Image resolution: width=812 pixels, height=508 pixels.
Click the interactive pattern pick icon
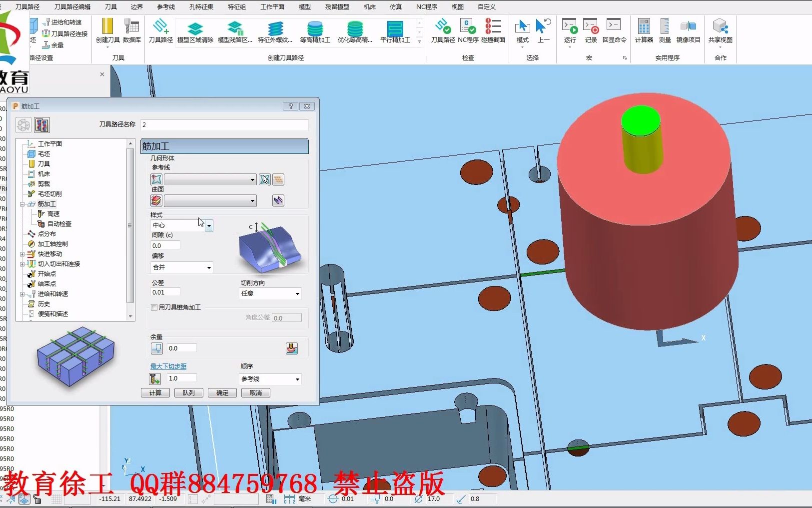[265, 179]
